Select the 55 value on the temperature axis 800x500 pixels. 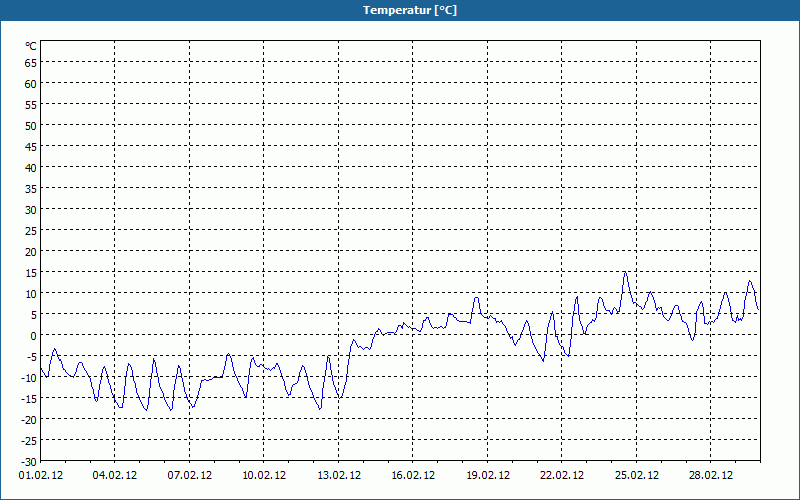[31, 105]
